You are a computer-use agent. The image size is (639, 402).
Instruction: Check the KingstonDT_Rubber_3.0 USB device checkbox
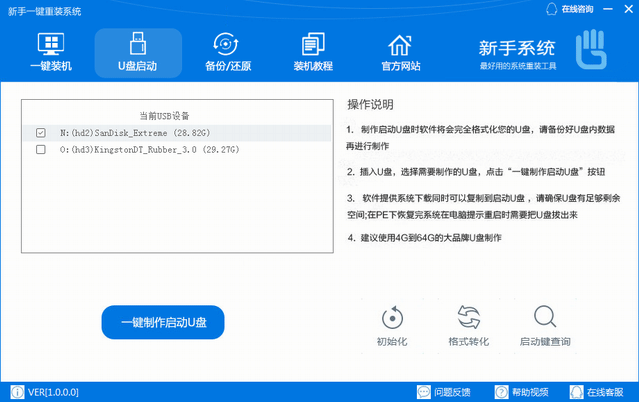[x=41, y=150]
